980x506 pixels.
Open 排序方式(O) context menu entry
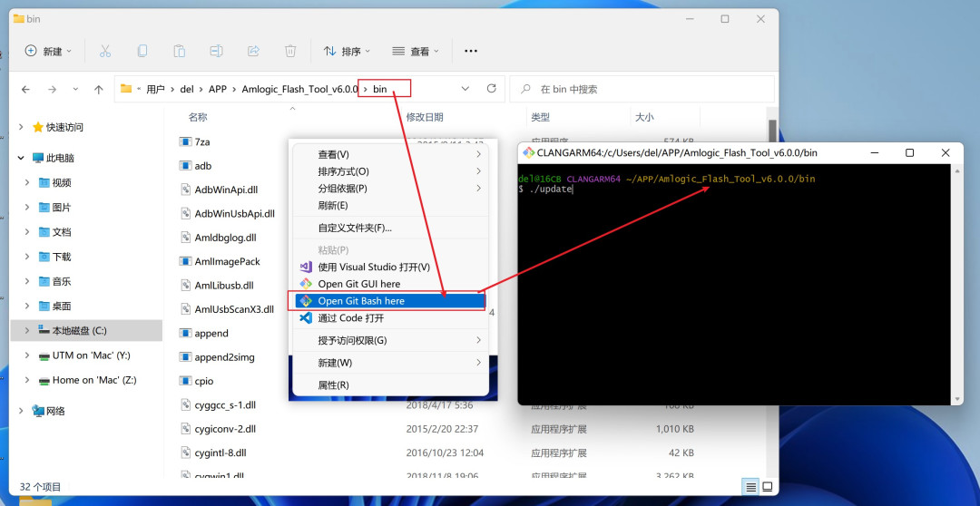[x=388, y=171]
